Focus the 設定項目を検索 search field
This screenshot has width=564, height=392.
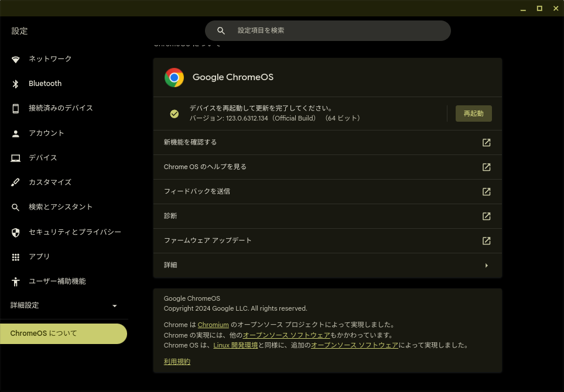(x=327, y=30)
